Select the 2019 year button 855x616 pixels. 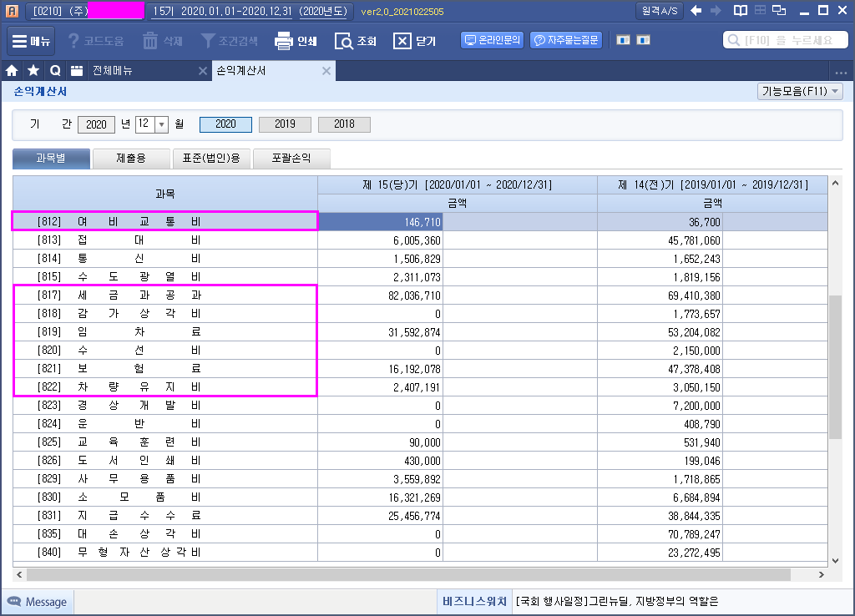coord(285,124)
